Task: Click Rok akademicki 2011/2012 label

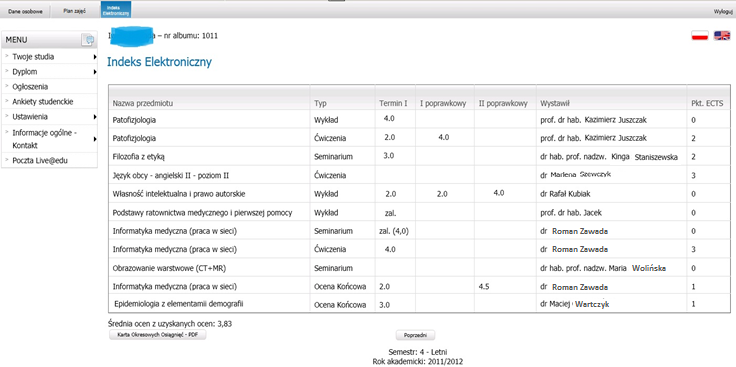Action: click(418, 361)
